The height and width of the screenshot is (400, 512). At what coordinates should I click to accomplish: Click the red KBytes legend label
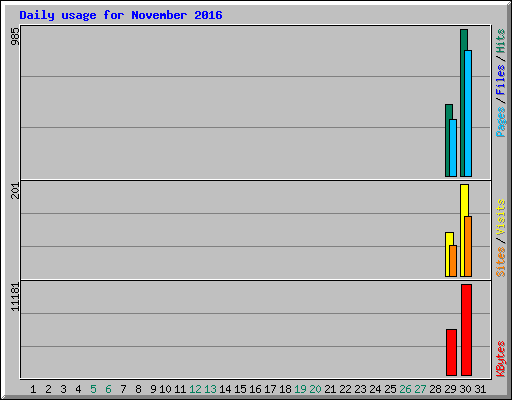pos(501,359)
